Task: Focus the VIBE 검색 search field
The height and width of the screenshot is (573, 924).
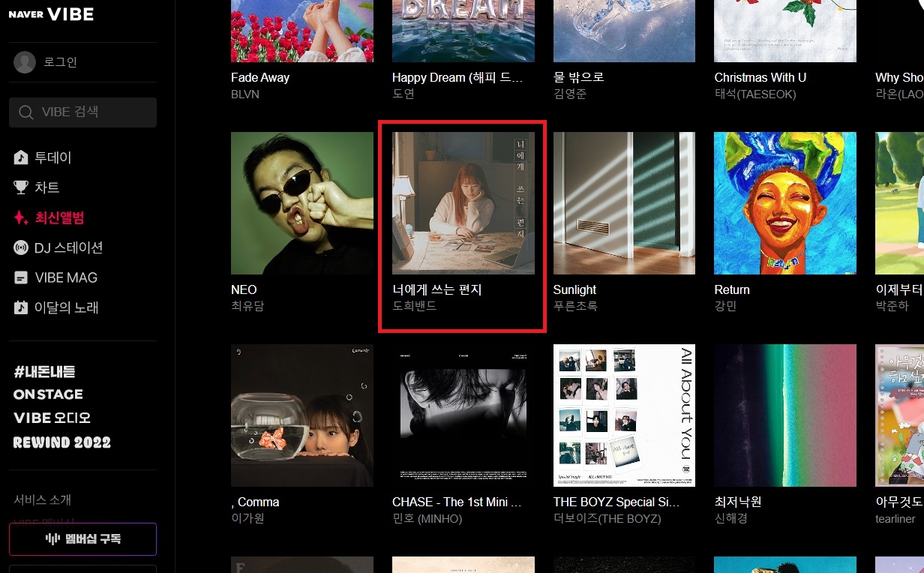Action: [82, 112]
